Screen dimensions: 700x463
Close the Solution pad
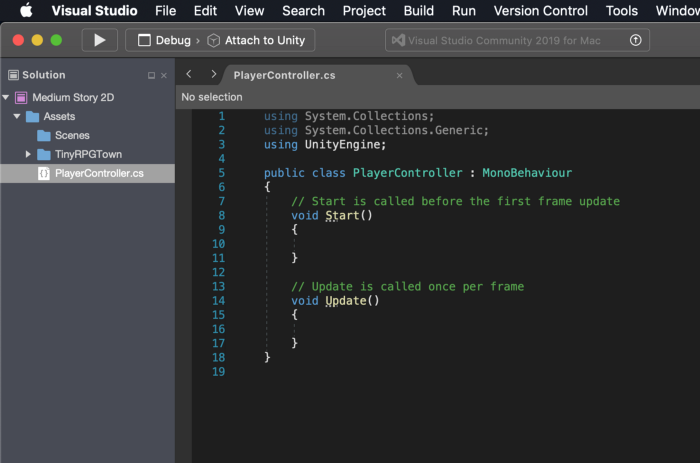(164, 75)
